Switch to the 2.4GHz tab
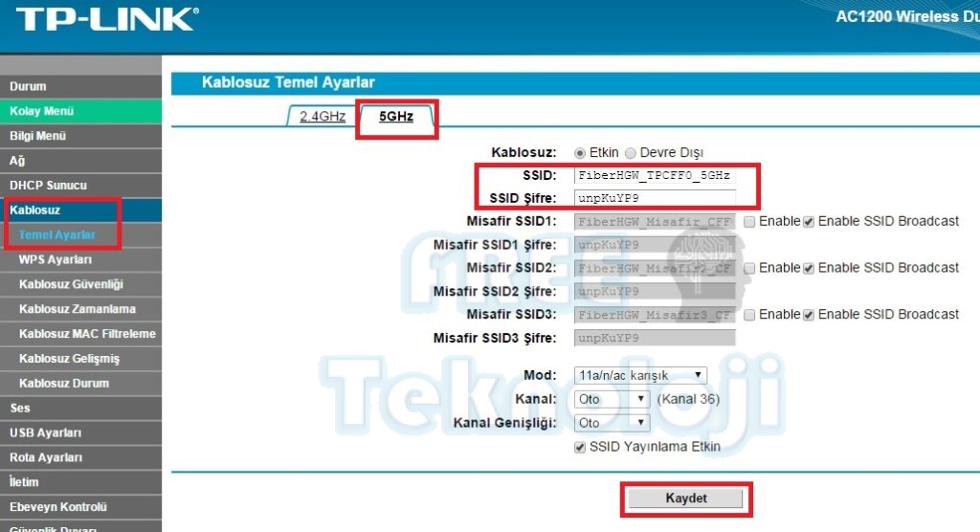 [322, 117]
